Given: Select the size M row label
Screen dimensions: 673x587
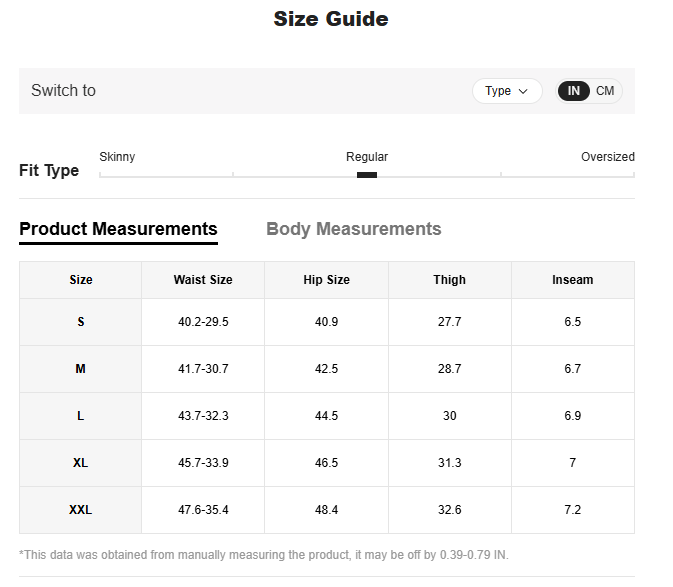Looking at the screenshot, I should (81, 369).
